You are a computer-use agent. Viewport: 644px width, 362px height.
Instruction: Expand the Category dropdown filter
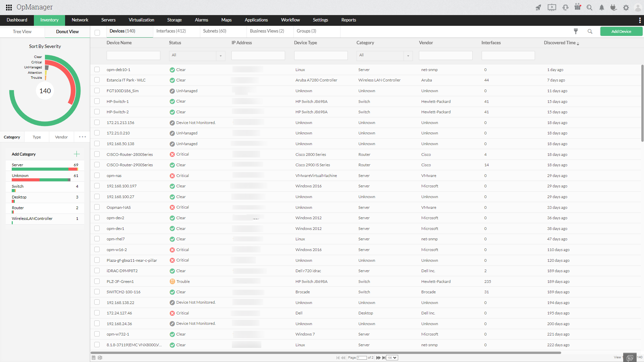[408, 55]
